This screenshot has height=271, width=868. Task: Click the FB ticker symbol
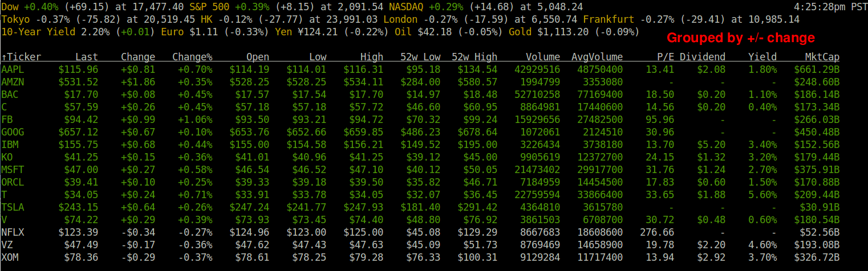[x=7, y=120]
